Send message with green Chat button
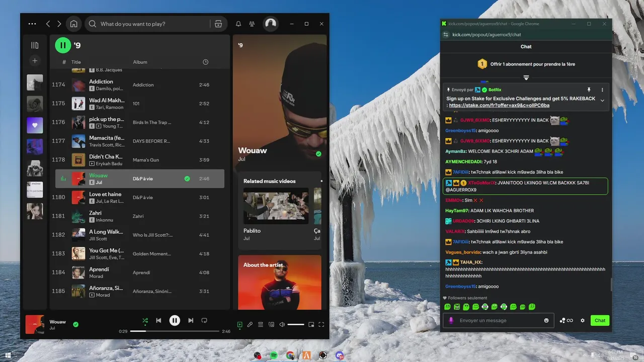The height and width of the screenshot is (362, 644). point(600,320)
